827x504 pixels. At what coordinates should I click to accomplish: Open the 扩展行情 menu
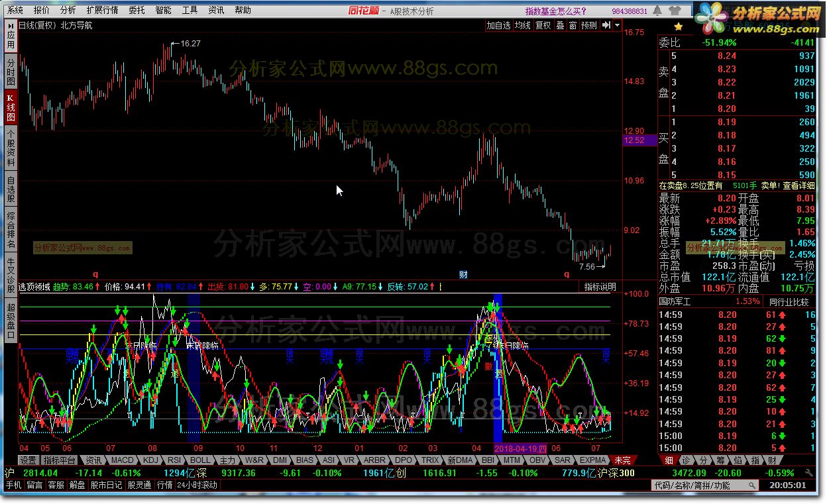point(103,11)
